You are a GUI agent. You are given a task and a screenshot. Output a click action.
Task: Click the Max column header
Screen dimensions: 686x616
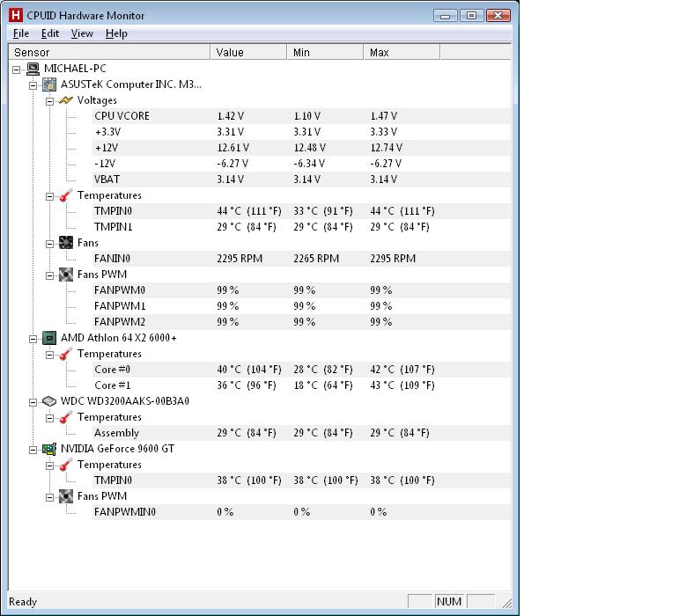[402, 52]
